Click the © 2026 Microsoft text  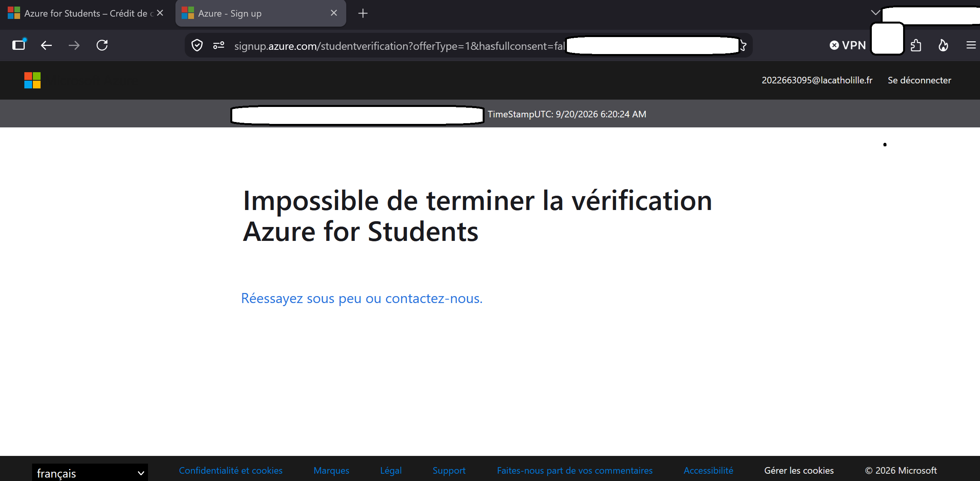coord(901,471)
